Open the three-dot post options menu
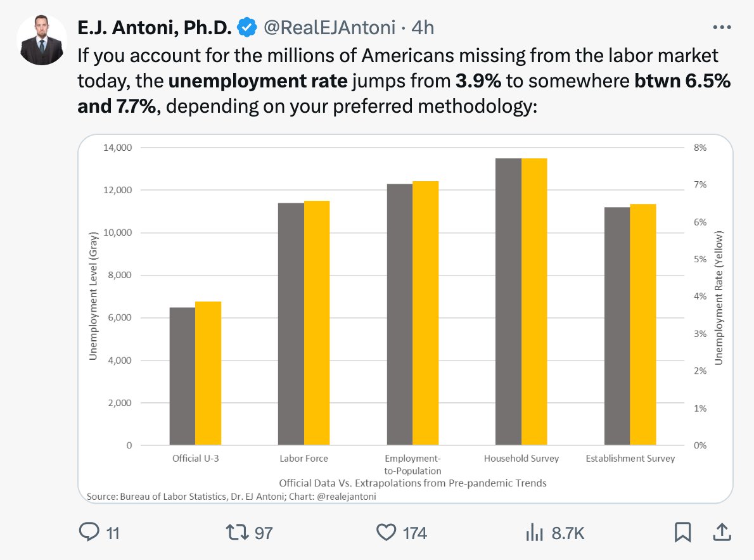The height and width of the screenshot is (560, 754). pyautogui.click(x=722, y=27)
